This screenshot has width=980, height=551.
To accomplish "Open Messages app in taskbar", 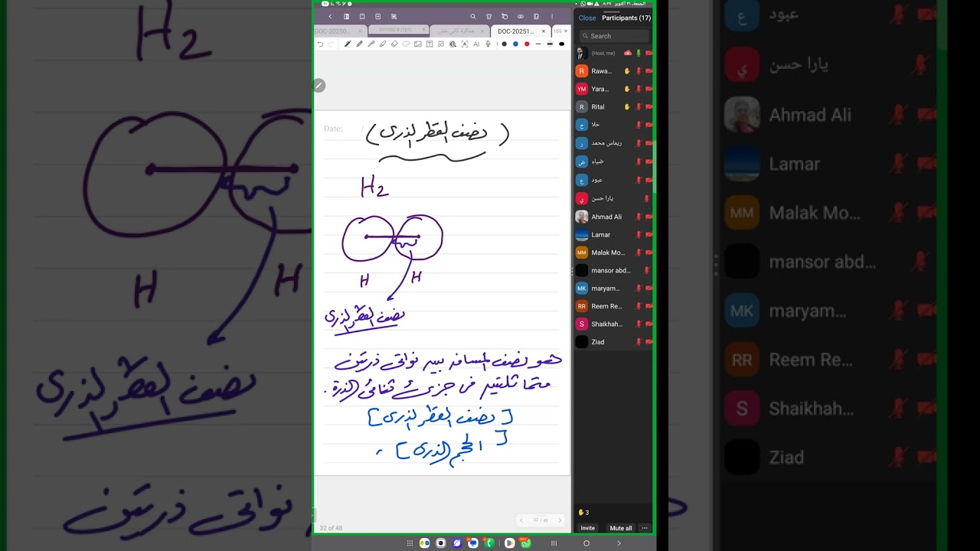I will pyautogui.click(x=473, y=543).
